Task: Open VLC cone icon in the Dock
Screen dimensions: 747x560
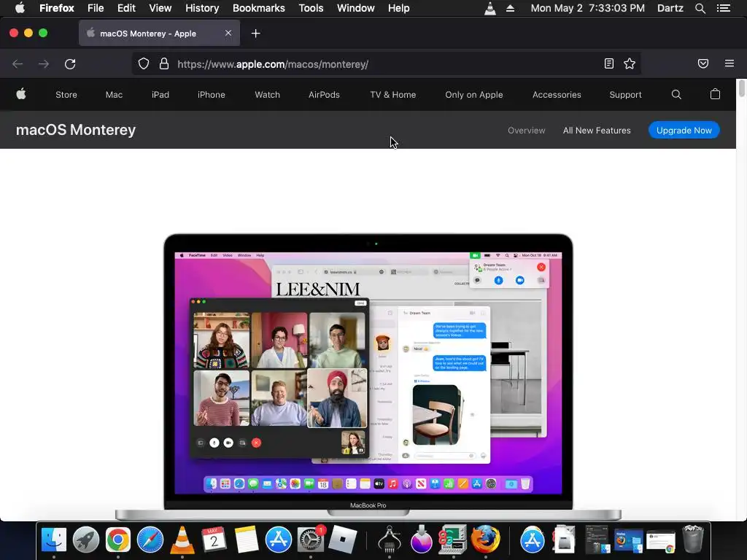Action: pos(182,540)
